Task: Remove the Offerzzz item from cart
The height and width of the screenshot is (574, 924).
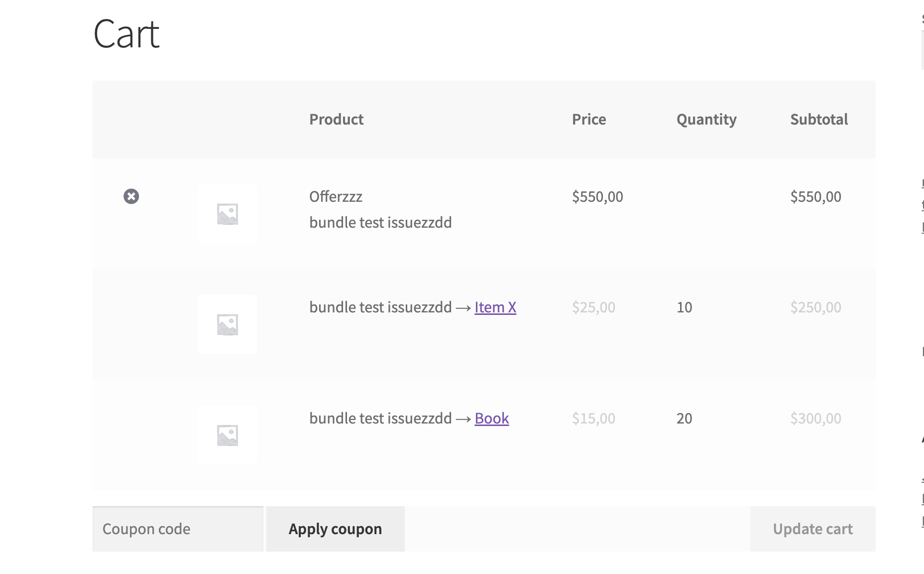Action: (x=131, y=196)
